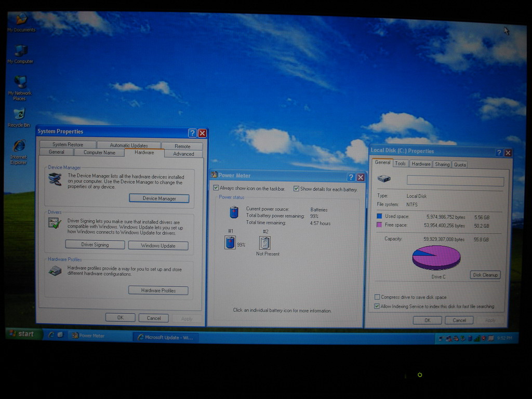This screenshot has width=532, height=399.
Task: Switch to Power Meter taskbar button
Action: [x=100, y=336]
